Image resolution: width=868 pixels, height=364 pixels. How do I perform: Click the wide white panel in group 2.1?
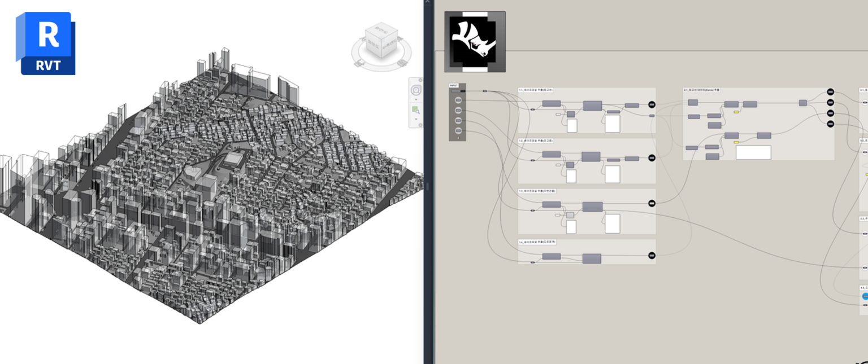pos(753,152)
